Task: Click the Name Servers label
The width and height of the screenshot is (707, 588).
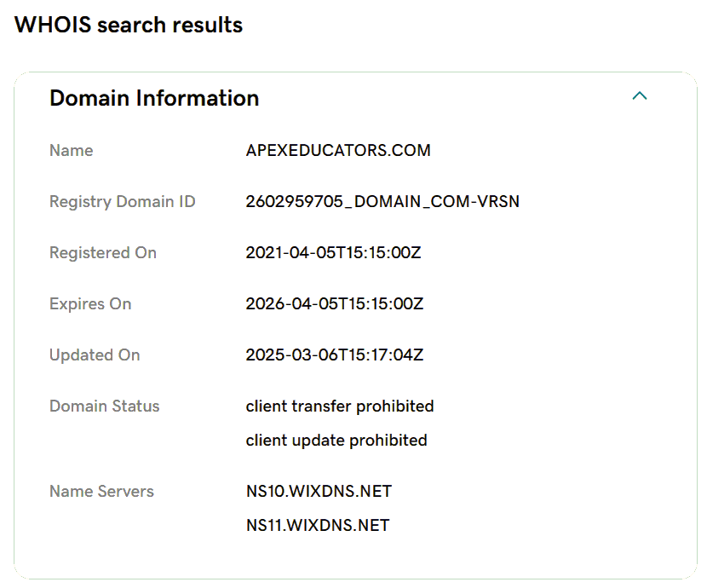Action: (x=101, y=492)
